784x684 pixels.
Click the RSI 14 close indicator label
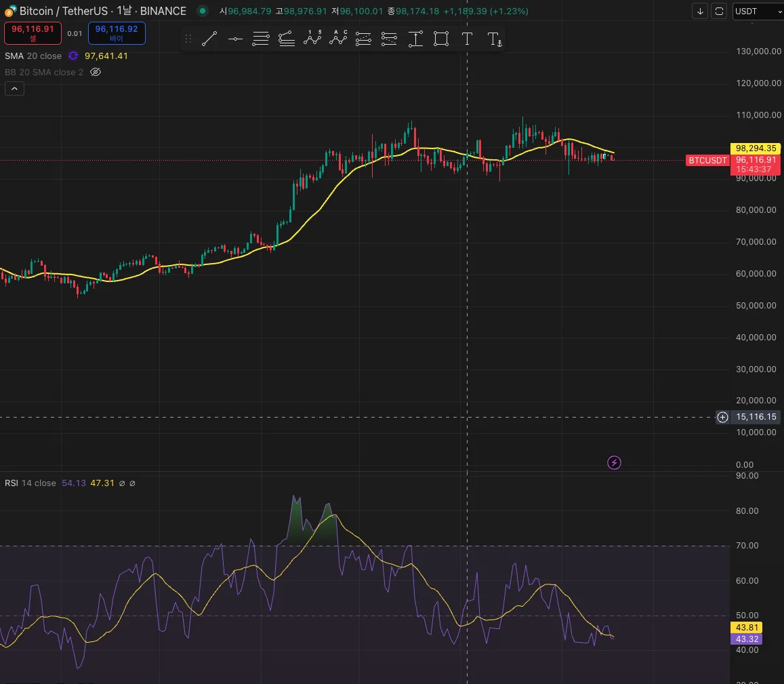[x=30, y=483]
